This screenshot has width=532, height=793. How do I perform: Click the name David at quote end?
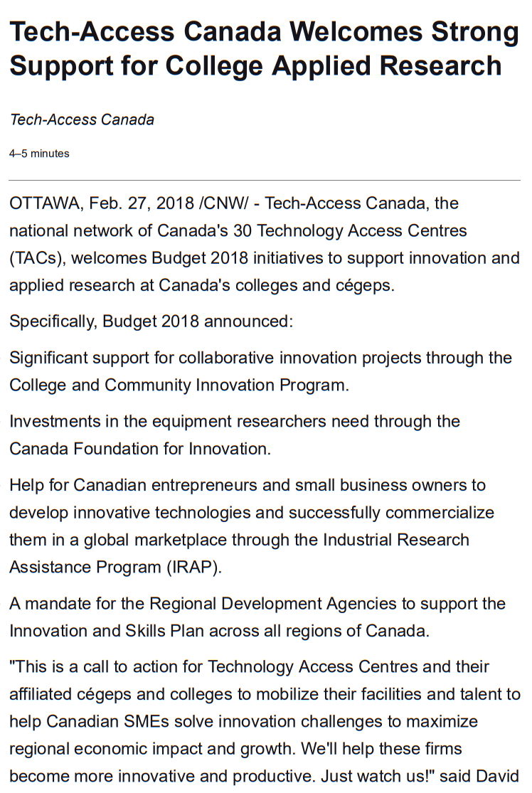click(x=496, y=777)
